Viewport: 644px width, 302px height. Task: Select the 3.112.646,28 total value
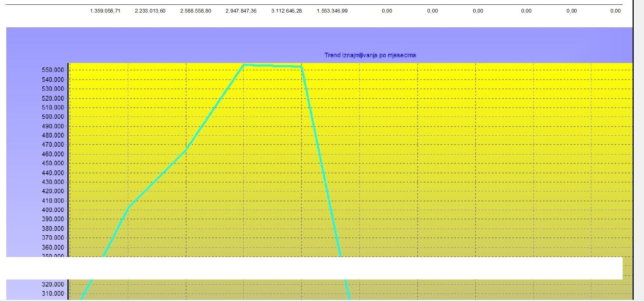tap(286, 11)
